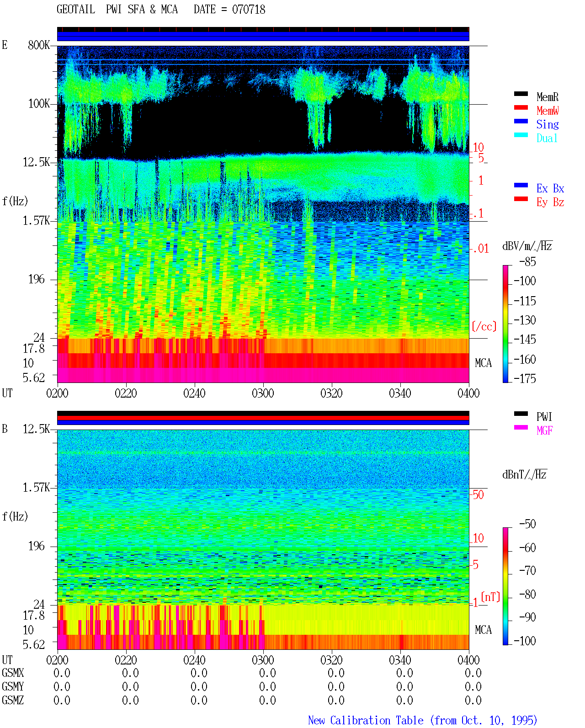Click the -175 color scale value
Image resolution: width=585 pixels, height=728 pixels.
pos(525,379)
